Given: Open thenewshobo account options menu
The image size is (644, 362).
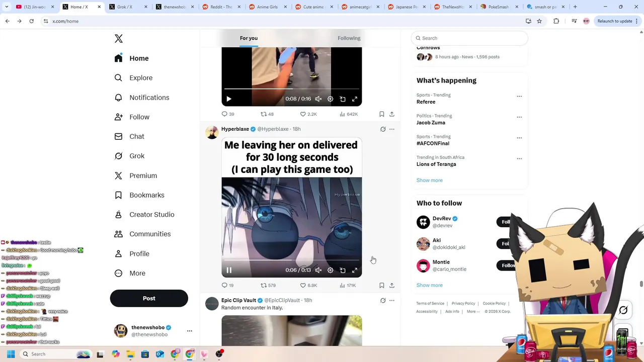Looking at the screenshot, I should (x=190, y=331).
